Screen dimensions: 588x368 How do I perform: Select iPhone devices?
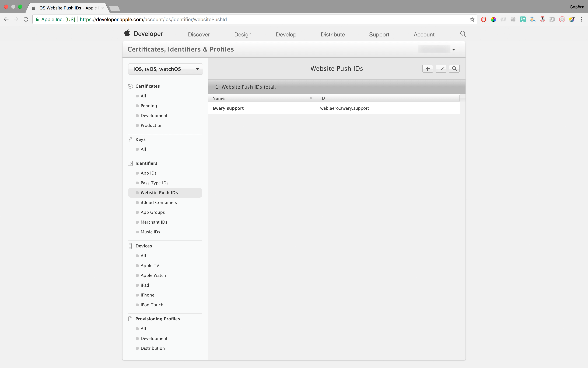[x=148, y=295]
